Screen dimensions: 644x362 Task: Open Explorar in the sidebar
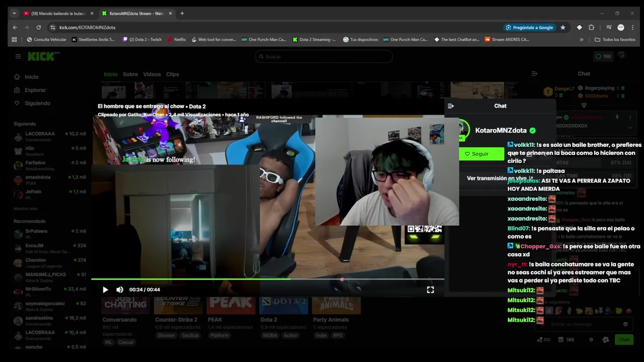click(x=35, y=90)
